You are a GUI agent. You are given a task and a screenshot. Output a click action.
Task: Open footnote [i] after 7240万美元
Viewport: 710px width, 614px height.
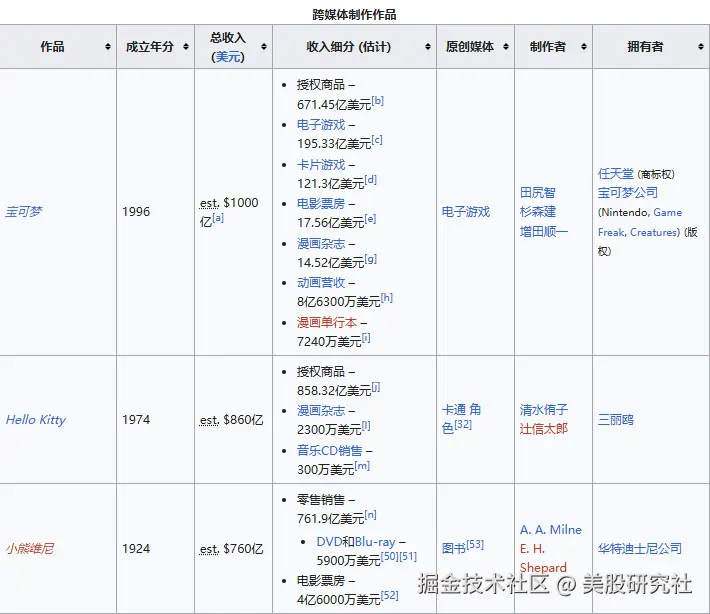point(366,338)
